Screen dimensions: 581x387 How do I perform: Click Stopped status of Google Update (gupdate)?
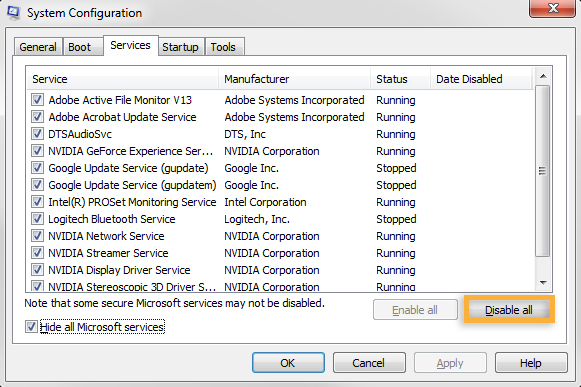[396, 168]
